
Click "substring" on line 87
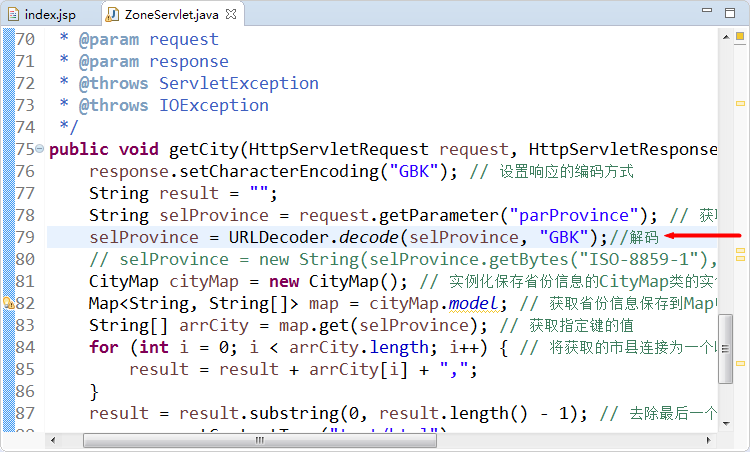click(x=294, y=413)
